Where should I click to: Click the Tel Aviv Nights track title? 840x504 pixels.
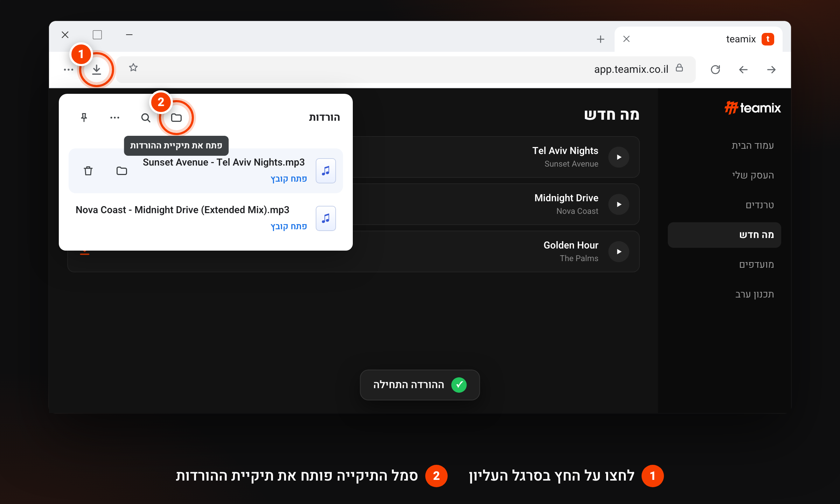tap(565, 151)
